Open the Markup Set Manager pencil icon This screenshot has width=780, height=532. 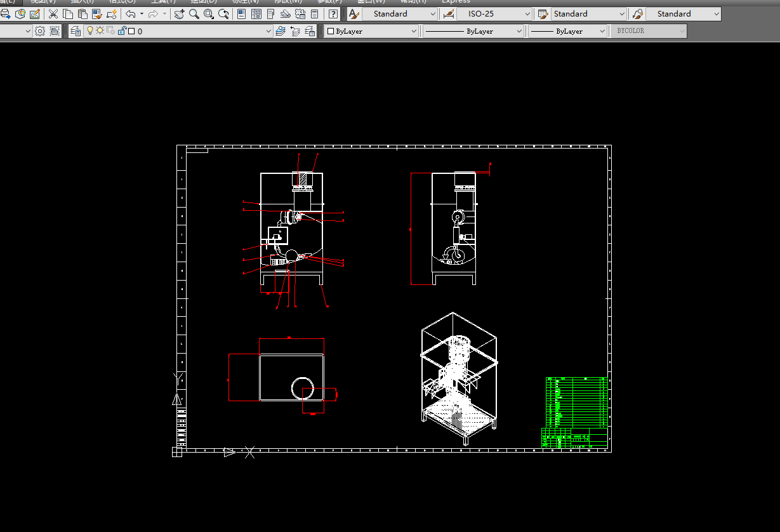pyautogui.click(x=35, y=14)
